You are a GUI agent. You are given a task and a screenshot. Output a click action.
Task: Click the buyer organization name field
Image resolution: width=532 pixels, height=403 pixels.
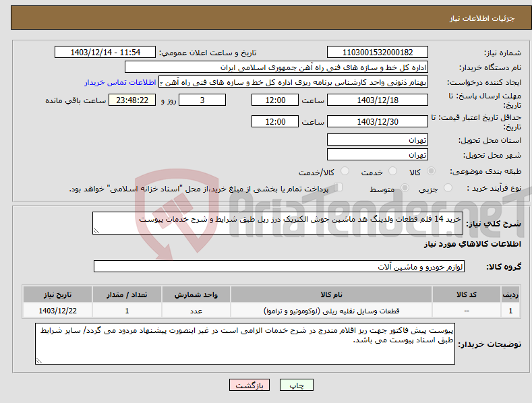click(276, 67)
